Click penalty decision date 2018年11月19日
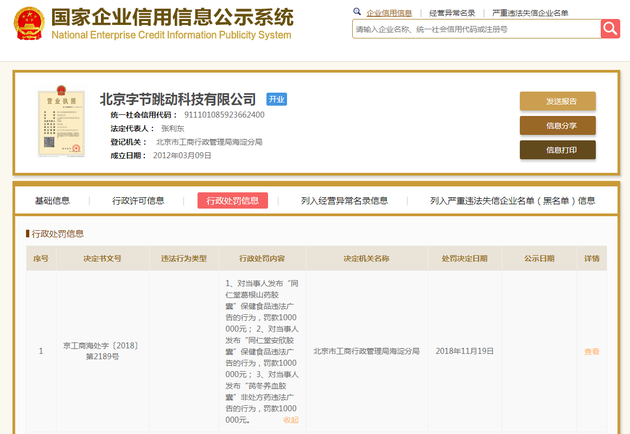 (465, 351)
